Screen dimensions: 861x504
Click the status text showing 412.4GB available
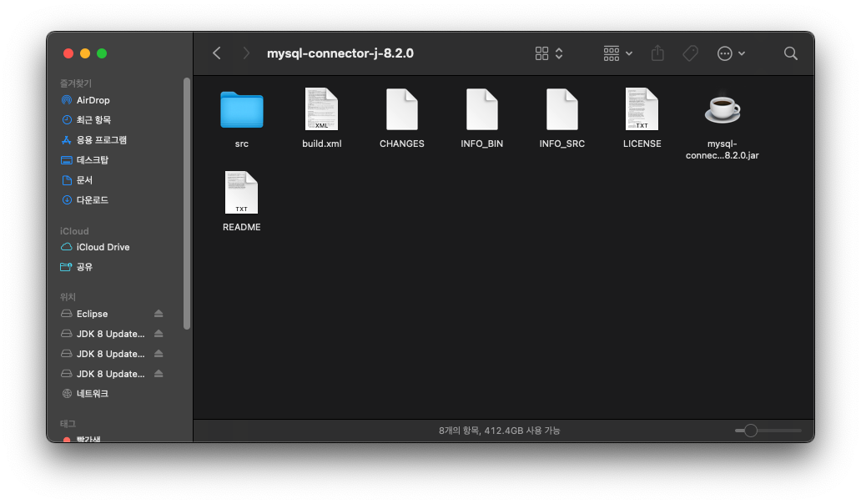pyautogui.click(x=499, y=431)
